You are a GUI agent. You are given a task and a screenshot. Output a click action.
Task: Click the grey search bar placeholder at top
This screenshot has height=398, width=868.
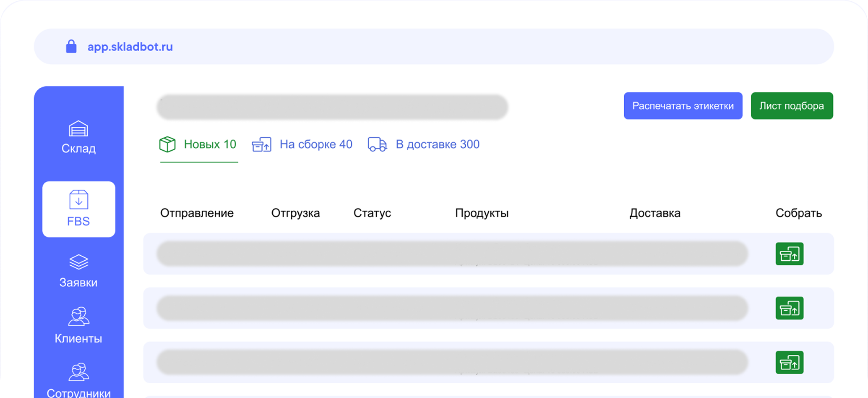[x=332, y=107]
